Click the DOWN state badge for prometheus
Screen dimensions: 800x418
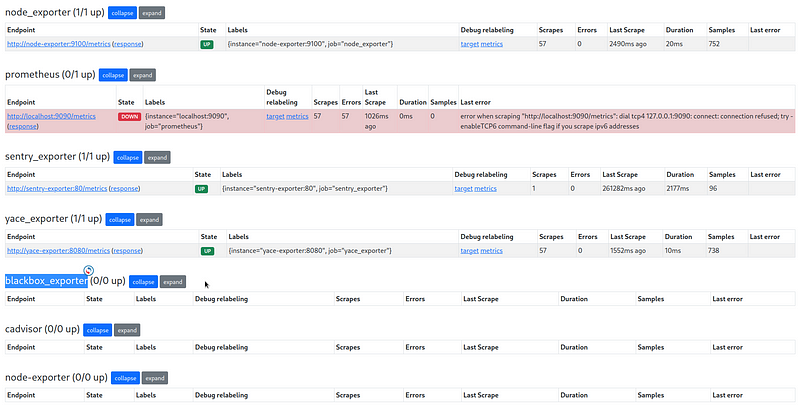[x=130, y=116]
